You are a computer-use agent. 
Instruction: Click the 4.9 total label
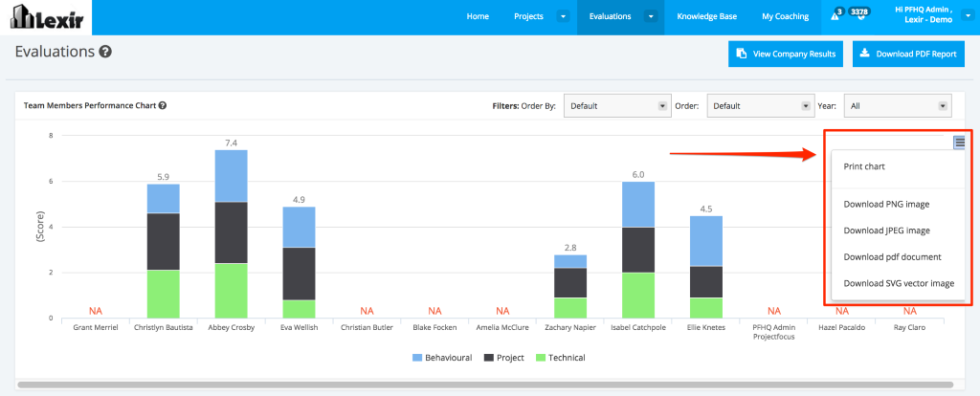(300, 200)
